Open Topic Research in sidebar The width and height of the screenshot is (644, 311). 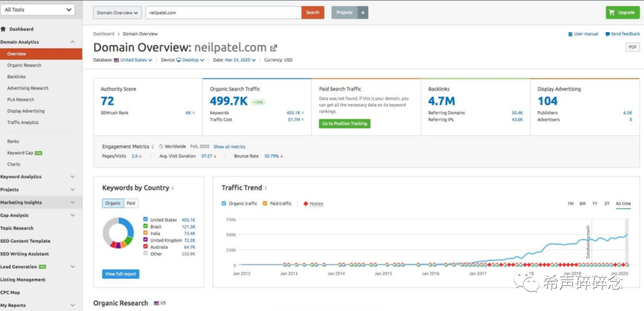(17, 228)
